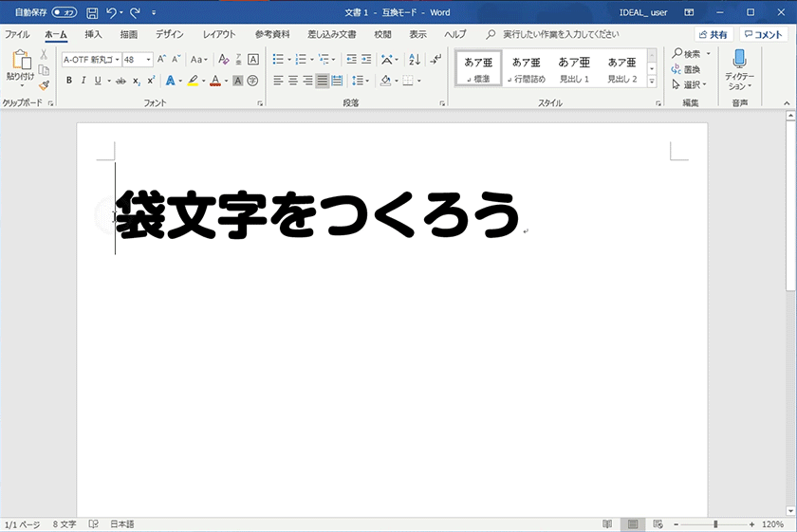
Task: Apply subscript formatting
Action: (137, 81)
